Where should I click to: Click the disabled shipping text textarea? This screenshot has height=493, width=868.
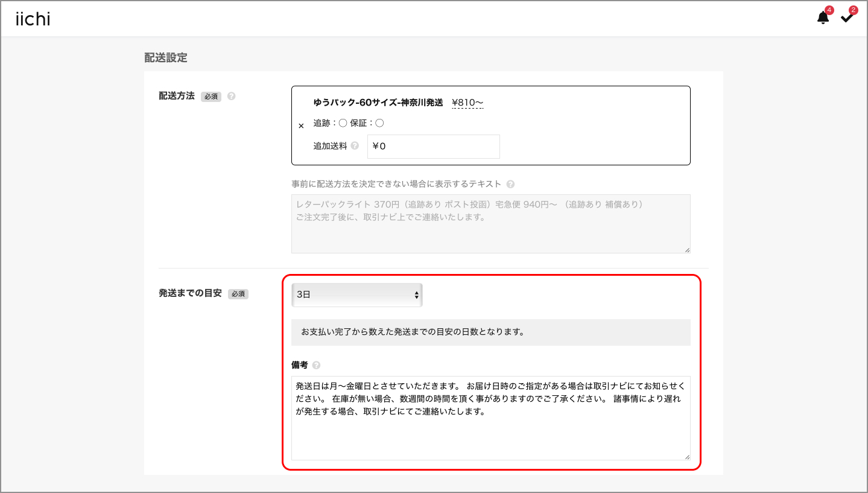(491, 223)
